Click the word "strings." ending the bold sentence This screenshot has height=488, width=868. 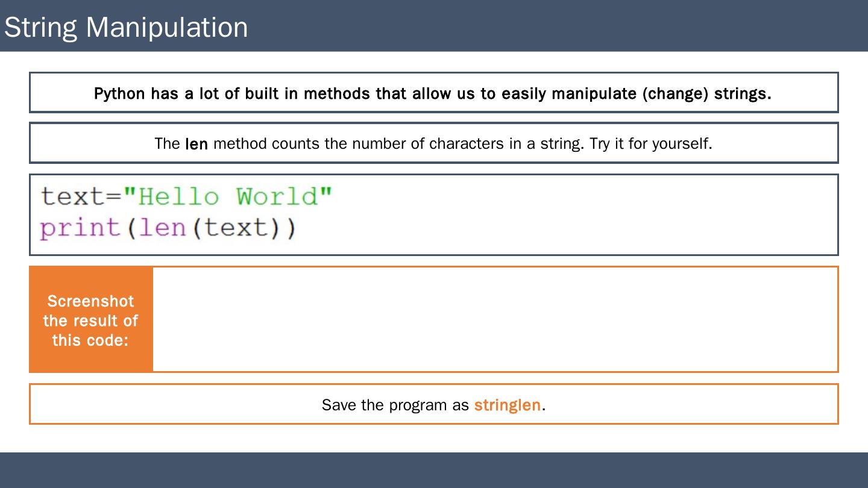pos(743,94)
